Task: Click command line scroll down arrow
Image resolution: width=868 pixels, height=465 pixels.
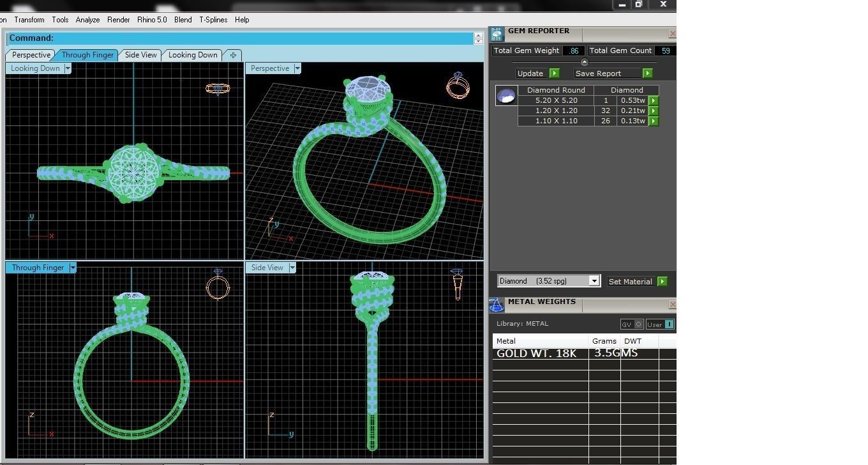Action: click(478, 42)
